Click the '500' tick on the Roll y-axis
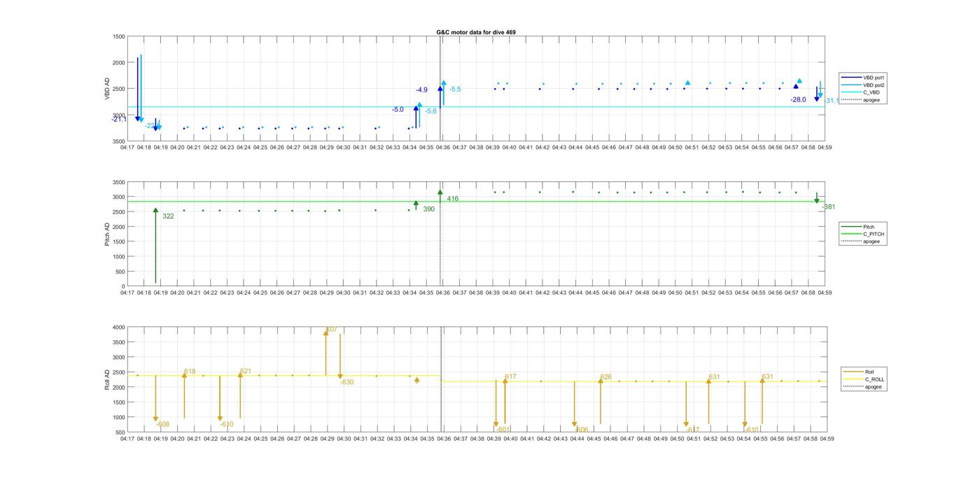980x485 pixels. click(x=120, y=433)
